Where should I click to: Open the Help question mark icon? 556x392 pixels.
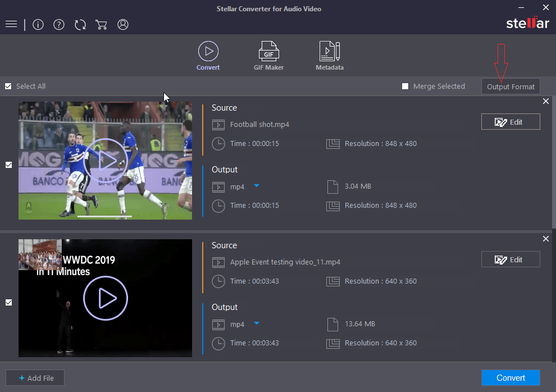(59, 25)
